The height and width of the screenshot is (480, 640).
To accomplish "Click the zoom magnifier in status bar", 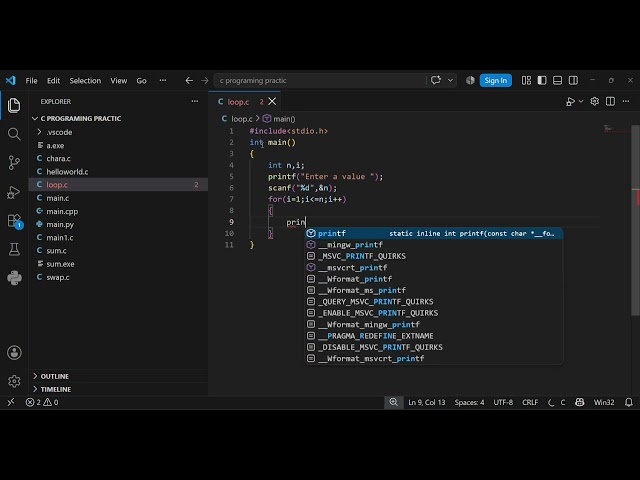I will click(393, 402).
